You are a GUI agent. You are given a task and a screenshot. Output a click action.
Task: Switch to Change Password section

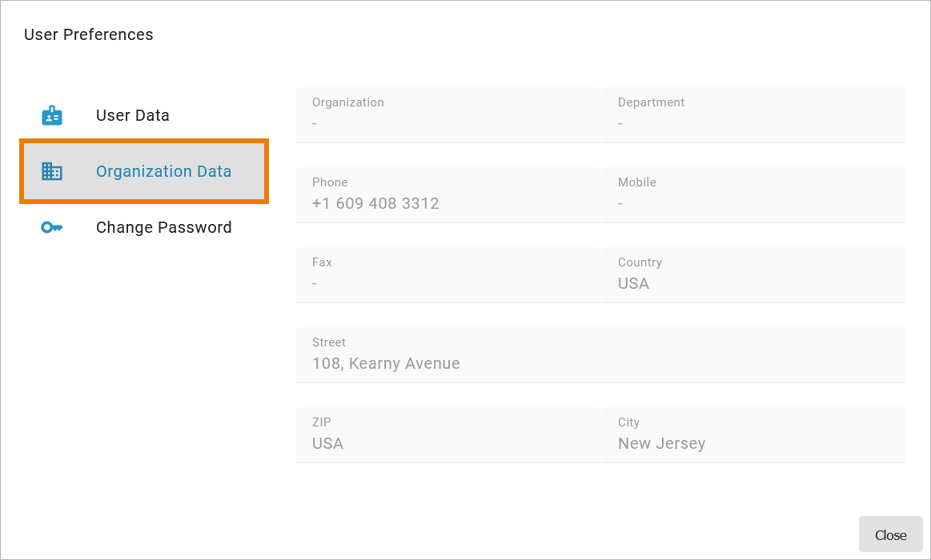click(163, 227)
